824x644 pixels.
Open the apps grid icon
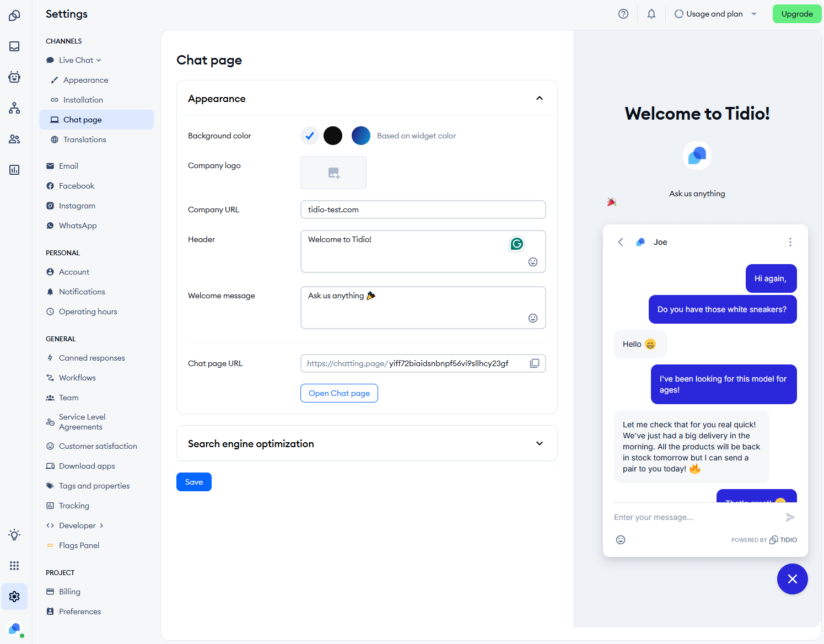click(x=14, y=566)
